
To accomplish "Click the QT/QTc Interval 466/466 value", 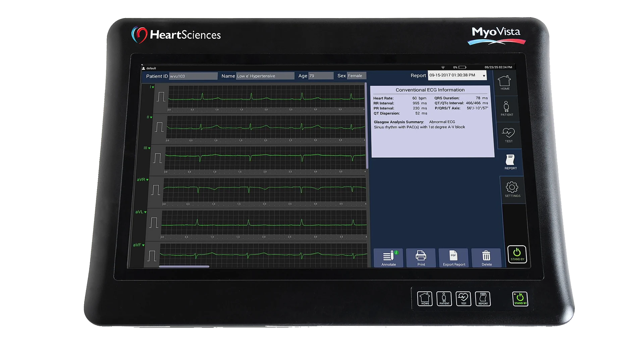I will point(477,103).
